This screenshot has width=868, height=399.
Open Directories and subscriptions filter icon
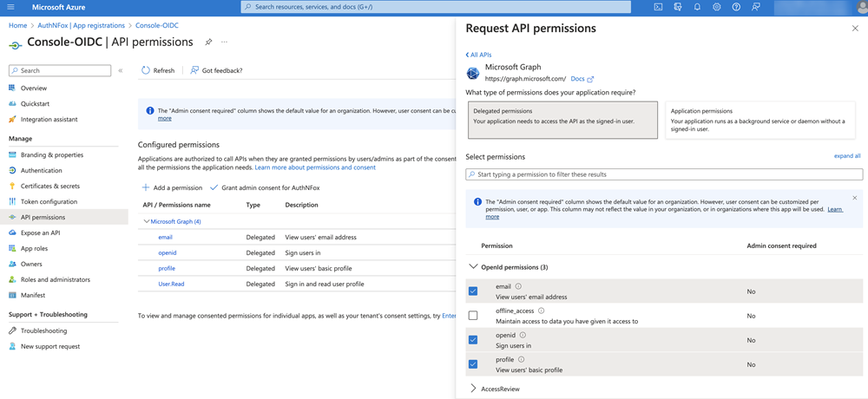(678, 7)
